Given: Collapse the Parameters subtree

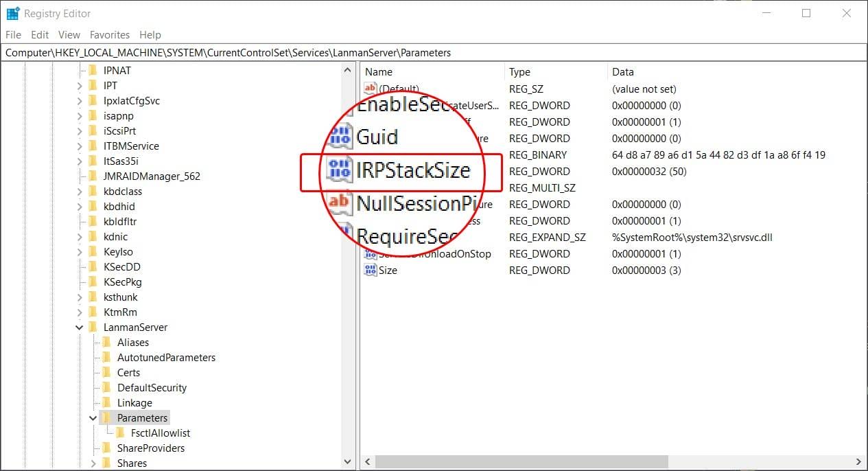Looking at the screenshot, I should pos(93,417).
